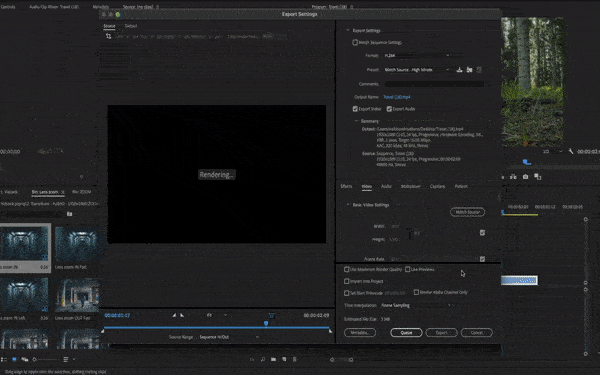Viewport: 600px width, 375px height.
Task: Click the New Item icon in Project panel
Action: [284, 359]
